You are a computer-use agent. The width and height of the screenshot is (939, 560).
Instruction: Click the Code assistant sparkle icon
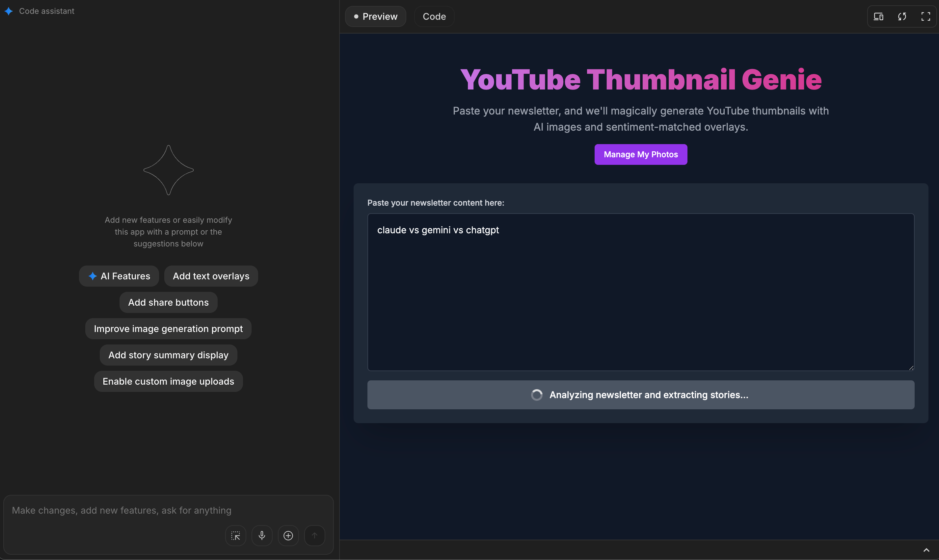click(x=9, y=11)
